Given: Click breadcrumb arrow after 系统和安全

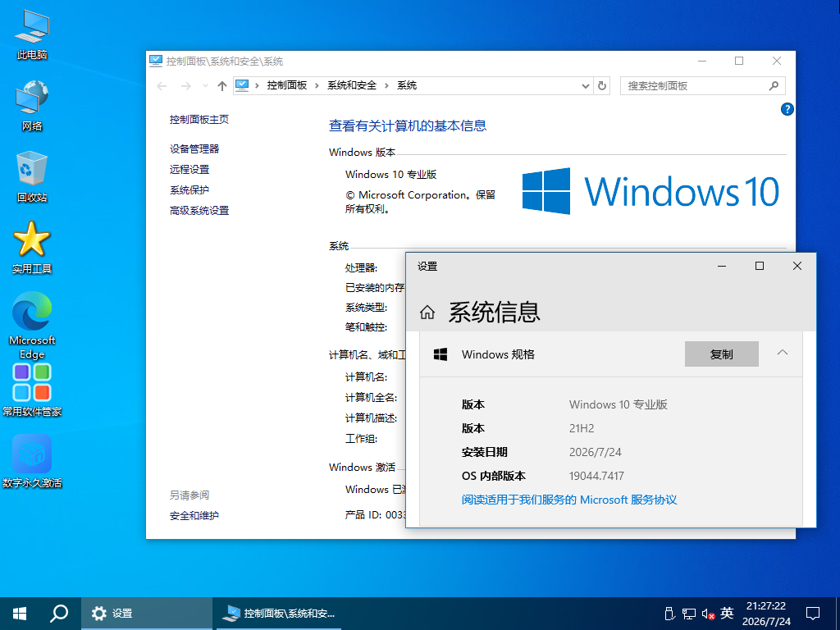Looking at the screenshot, I should [387, 85].
